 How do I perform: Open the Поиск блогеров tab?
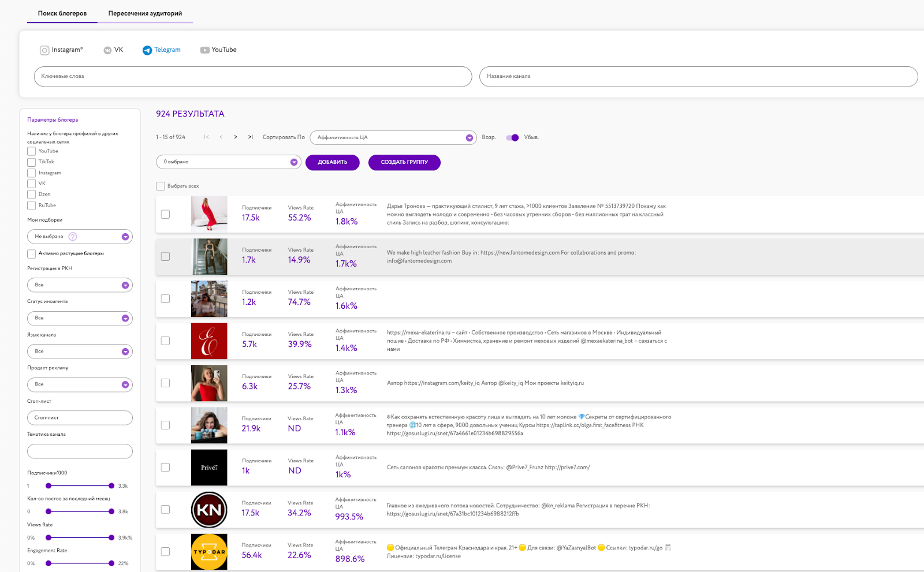coord(62,13)
